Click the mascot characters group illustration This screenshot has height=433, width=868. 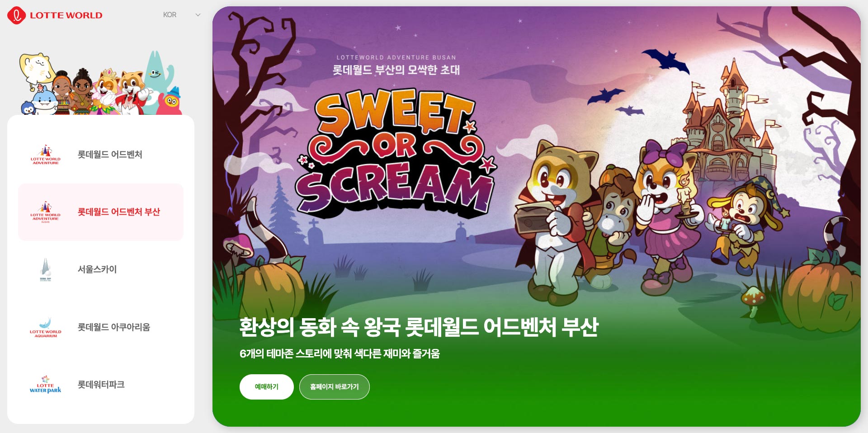[x=100, y=84]
